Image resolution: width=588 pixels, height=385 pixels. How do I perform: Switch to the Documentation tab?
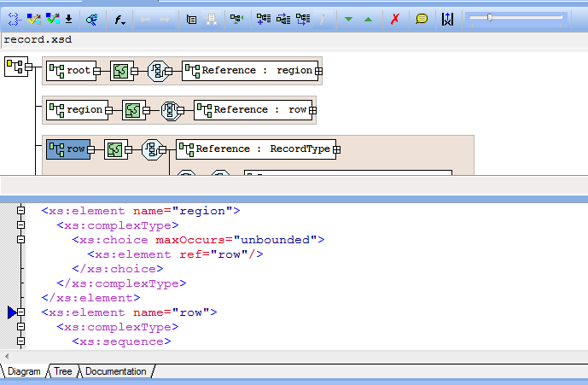click(x=116, y=371)
